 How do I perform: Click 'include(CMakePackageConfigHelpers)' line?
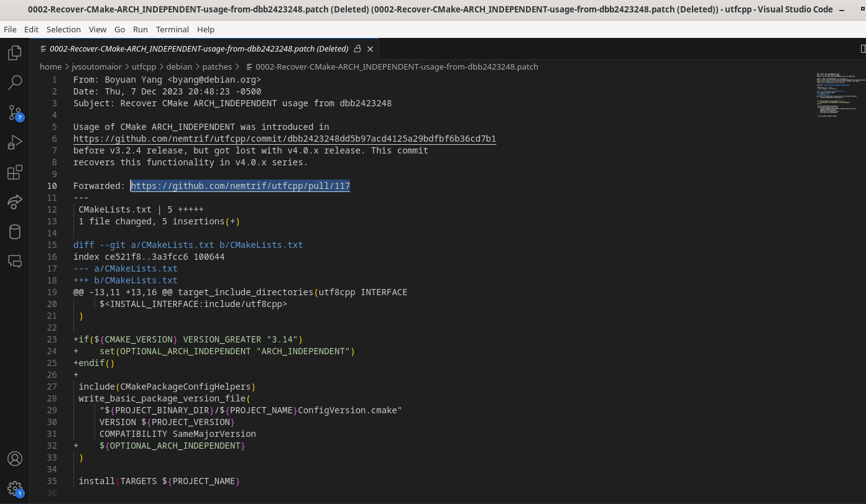click(167, 387)
